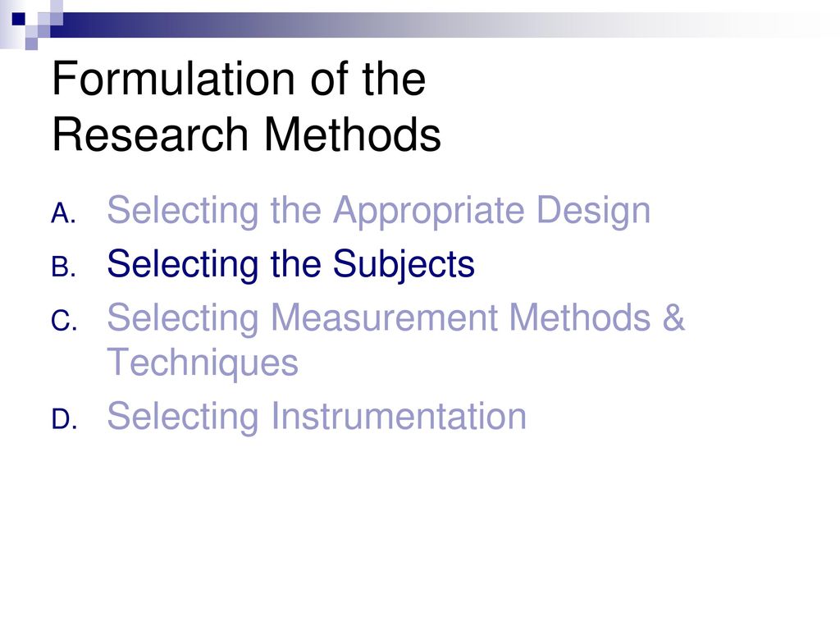This screenshot has width=840, height=630.
Task: Click the word 'Methods' in the slide title
Action: click(x=353, y=134)
